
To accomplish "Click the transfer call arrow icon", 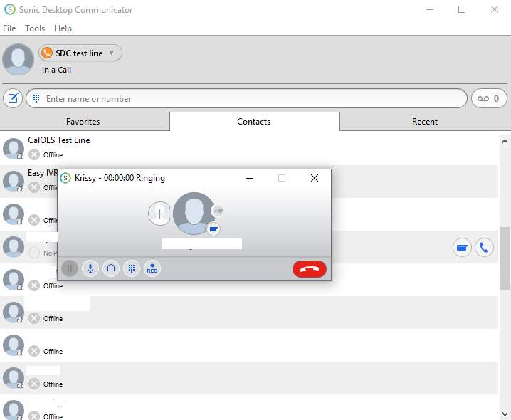I will click(x=218, y=211).
